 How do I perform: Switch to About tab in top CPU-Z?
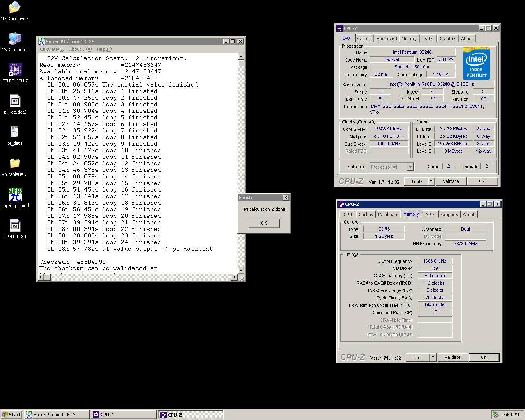click(x=467, y=39)
